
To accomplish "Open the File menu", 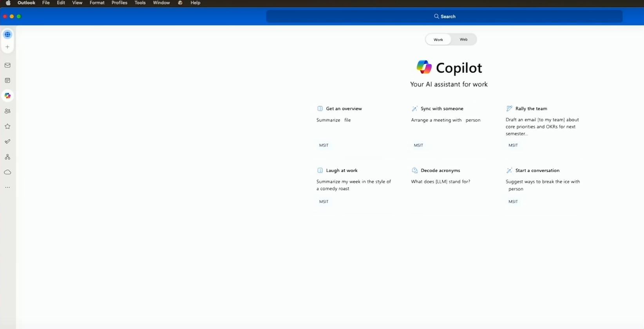I will coord(46,3).
